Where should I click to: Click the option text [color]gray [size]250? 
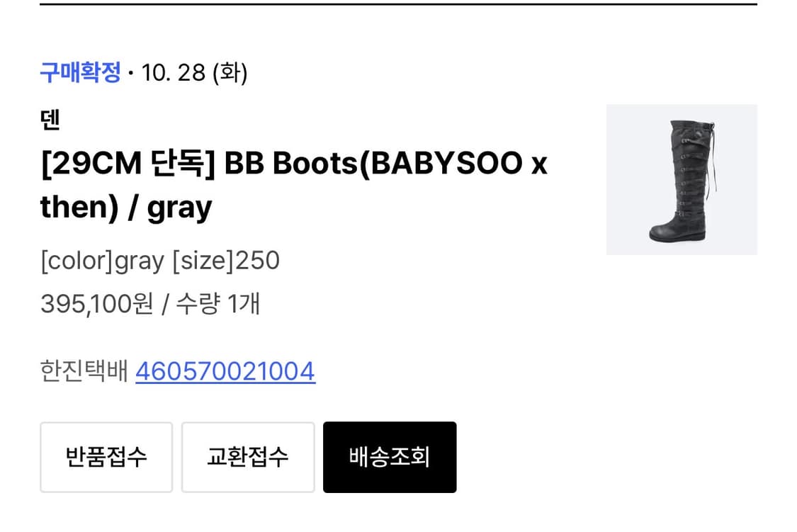[x=161, y=261]
